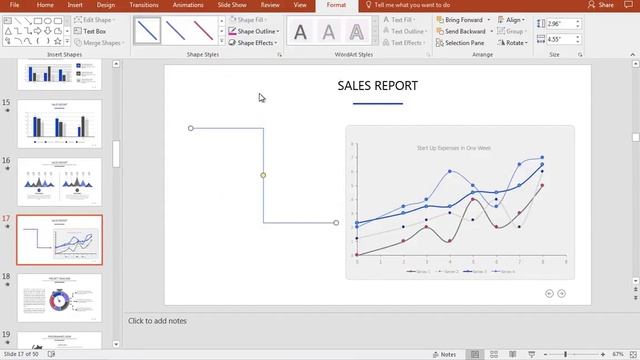The width and height of the screenshot is (640, 360).
Task: Open the Review tab
Action: [270, 5]
